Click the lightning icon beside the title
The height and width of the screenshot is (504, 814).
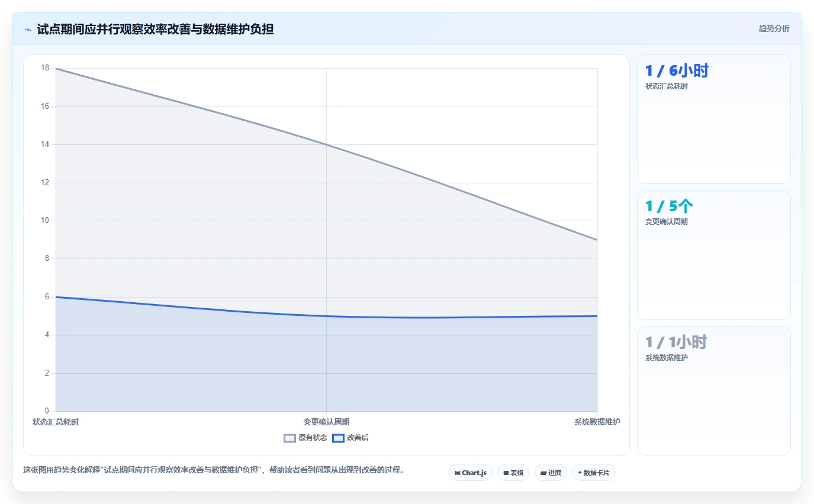(28, 30)
